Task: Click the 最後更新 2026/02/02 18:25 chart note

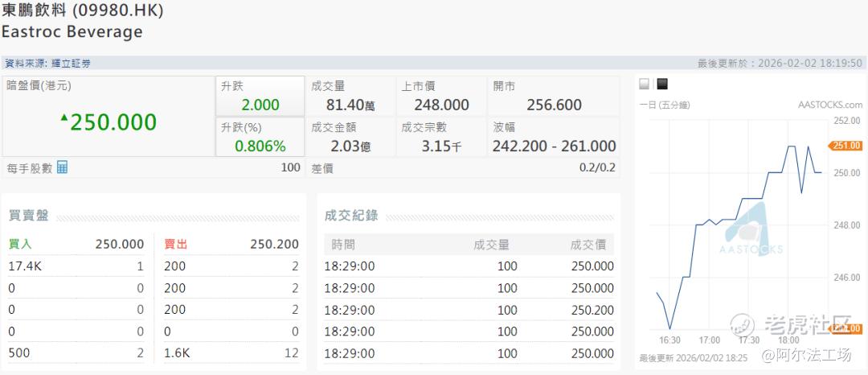Action: (694, 358)
